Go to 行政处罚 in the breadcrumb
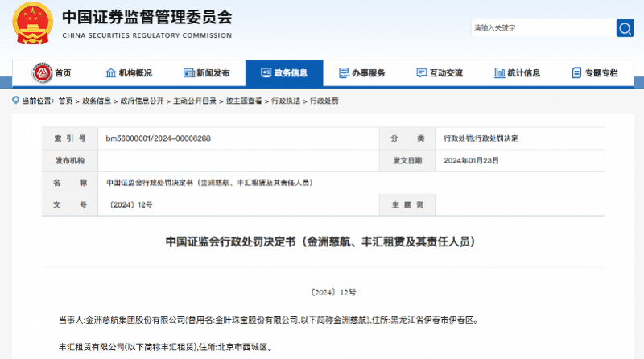The image size is (644, 359). point(324,101)
